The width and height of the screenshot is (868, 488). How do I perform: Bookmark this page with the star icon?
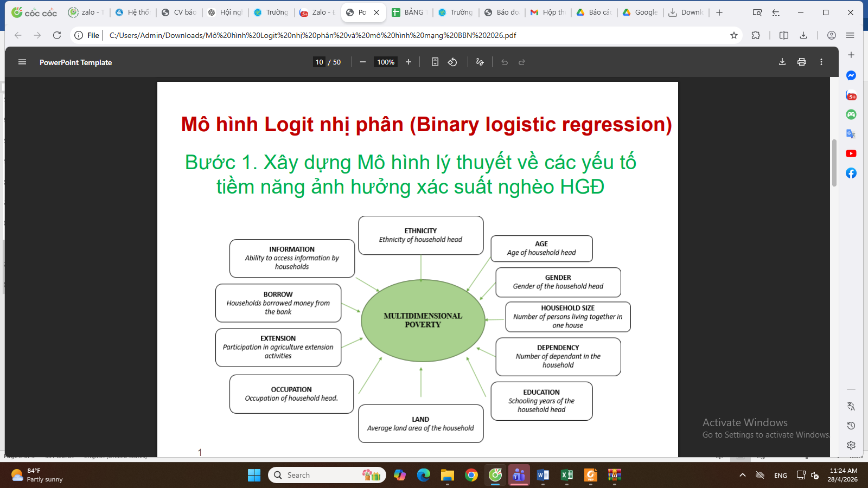734,35
